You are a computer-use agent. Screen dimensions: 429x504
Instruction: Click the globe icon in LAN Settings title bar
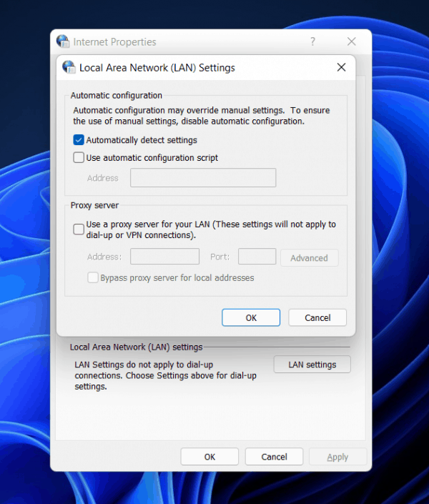point(69,67)
